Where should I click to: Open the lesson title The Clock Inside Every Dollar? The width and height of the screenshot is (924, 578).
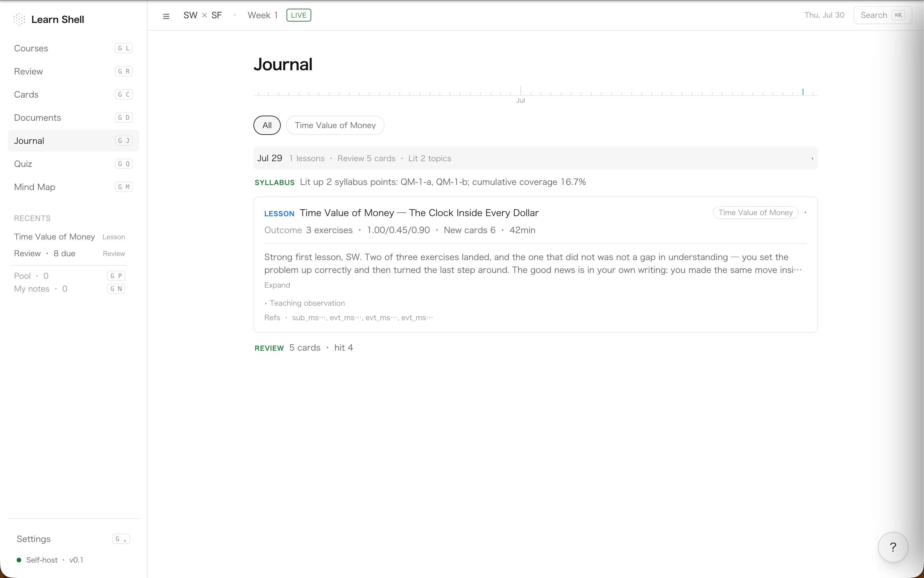(x=419, y=213)
